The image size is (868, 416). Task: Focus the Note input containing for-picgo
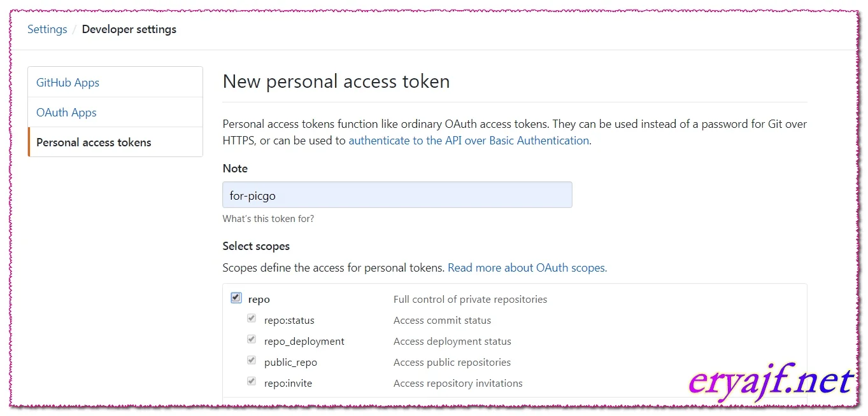coord(397,195)
